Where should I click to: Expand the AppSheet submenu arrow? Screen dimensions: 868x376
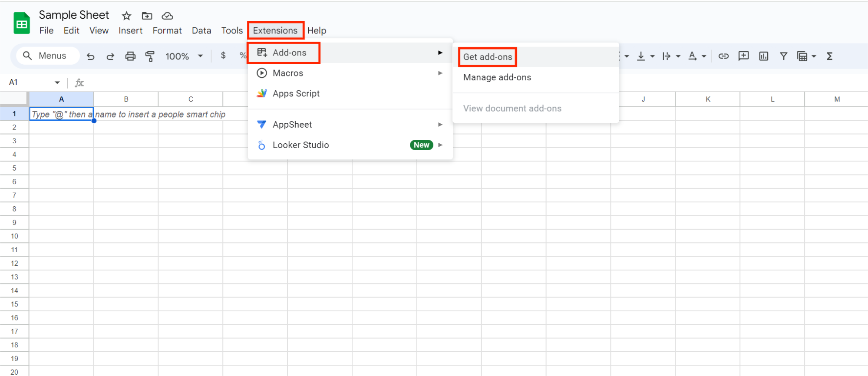[x=440, y=125]
